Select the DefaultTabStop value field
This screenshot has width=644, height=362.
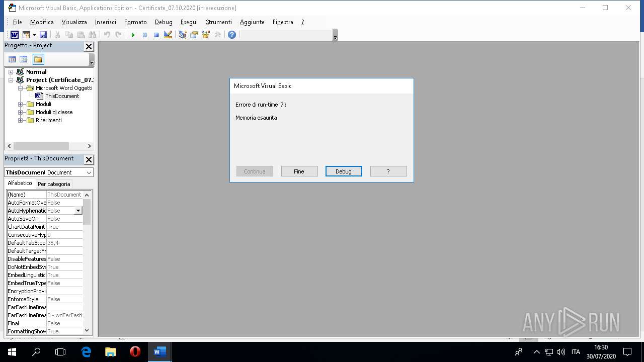click(64, 243)
